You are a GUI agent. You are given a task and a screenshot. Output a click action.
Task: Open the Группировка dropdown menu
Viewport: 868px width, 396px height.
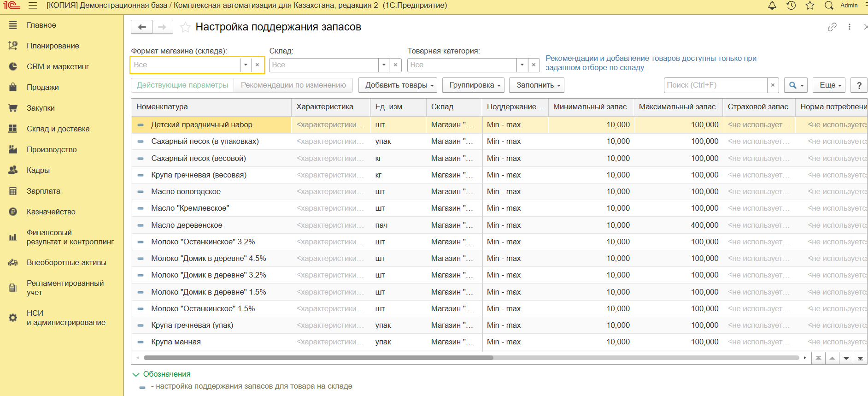(x=473, y=85)
